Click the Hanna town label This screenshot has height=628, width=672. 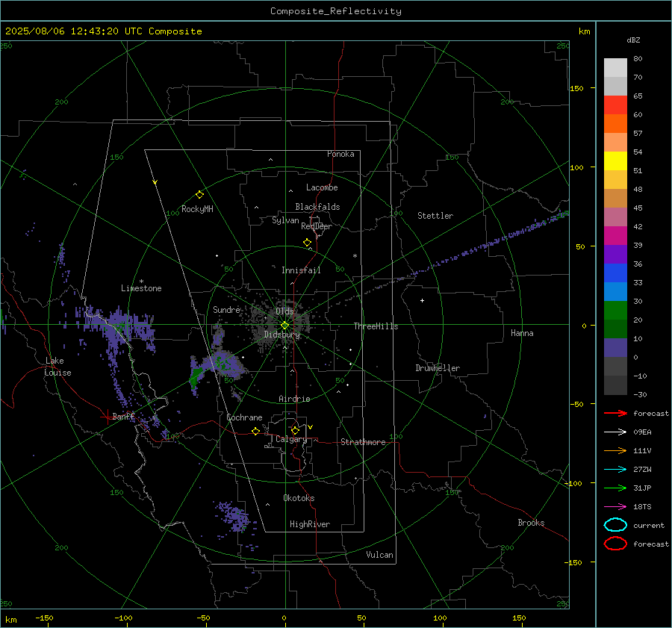[x=522, y=333]
